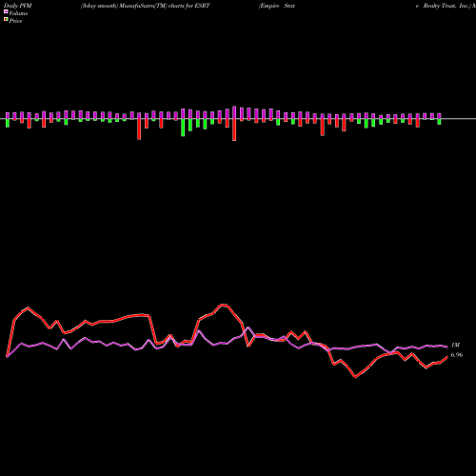Click the 'Volume' legend label

click(18, 13)
